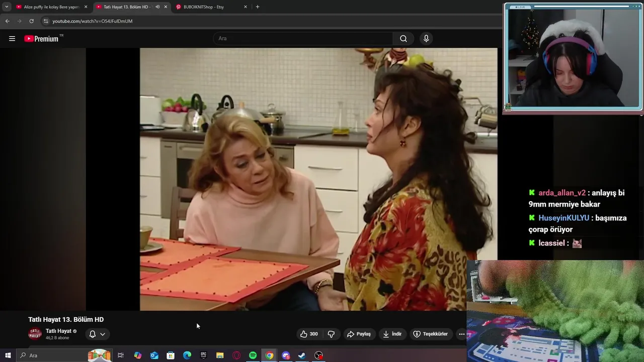Image resolution: width=644 pixels, height=362 pixels.
Task: Open the YouTube hamburger guide menu
Action: [x=12, y=39]
